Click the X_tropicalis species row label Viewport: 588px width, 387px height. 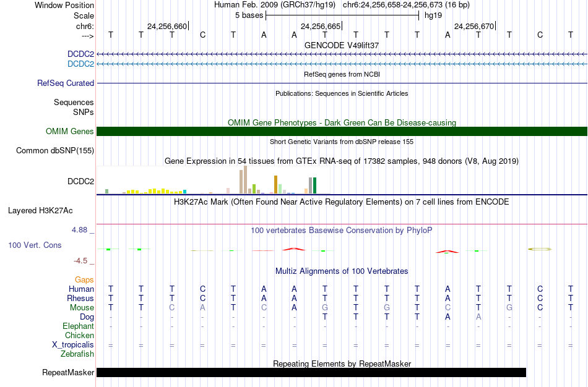(73, 345)
